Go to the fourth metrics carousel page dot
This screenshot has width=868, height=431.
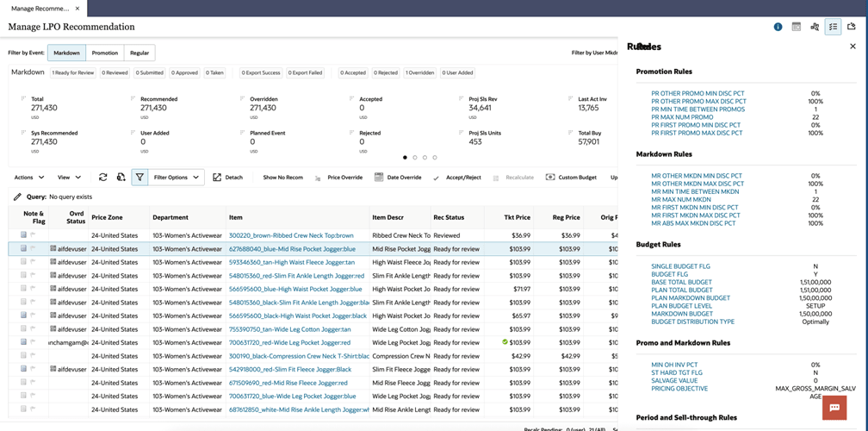[435, 158]
